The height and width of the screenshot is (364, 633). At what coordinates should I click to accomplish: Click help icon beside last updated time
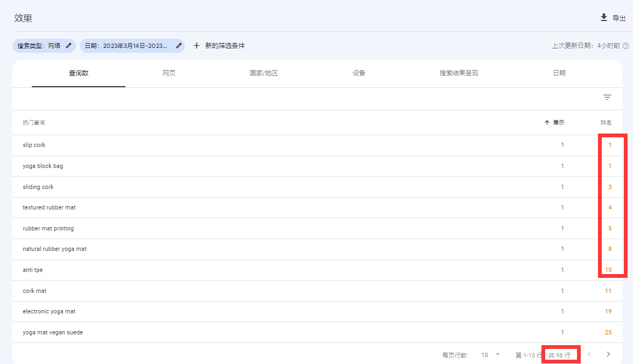coord(625,46)
